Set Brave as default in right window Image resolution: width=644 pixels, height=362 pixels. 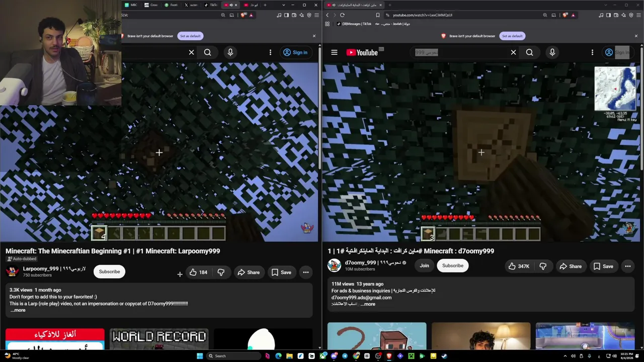coord(512,36)
